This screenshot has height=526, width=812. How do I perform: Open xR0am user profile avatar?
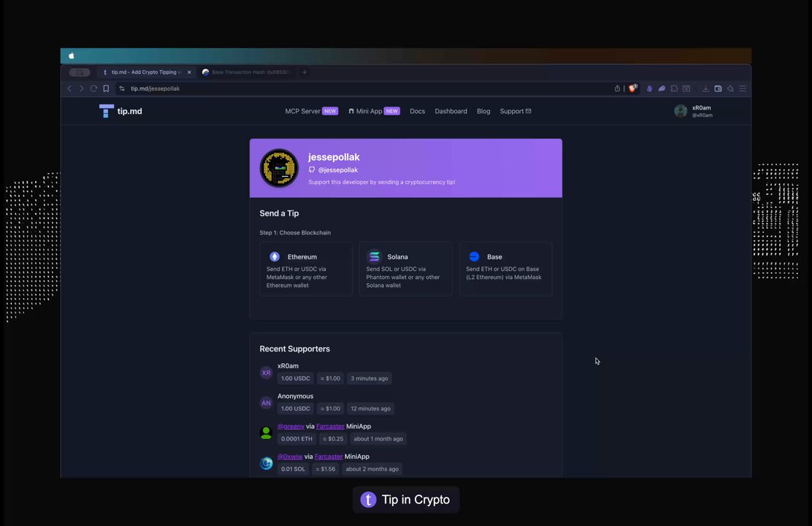681,111
